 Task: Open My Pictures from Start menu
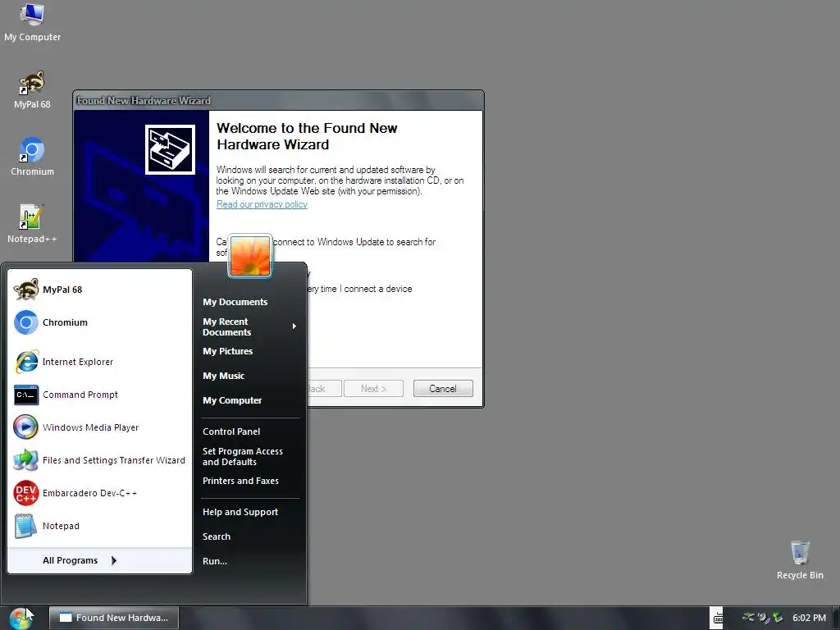tap(250, 351)
